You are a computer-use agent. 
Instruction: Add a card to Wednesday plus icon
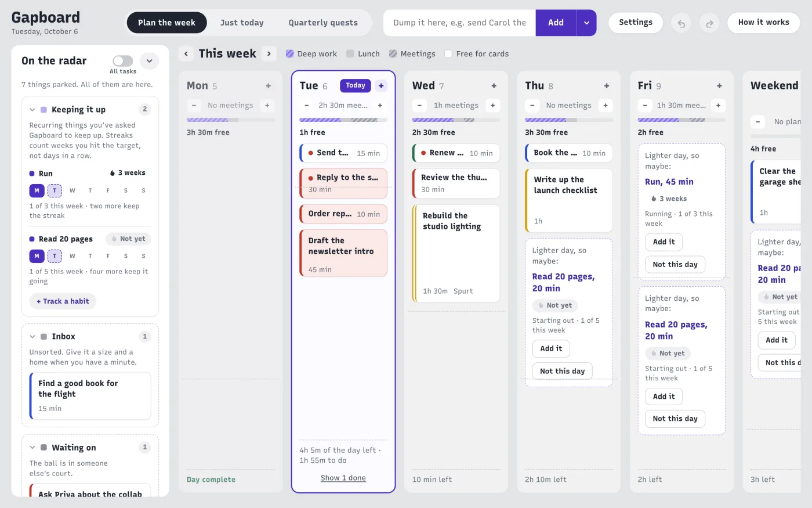point(494,86)
